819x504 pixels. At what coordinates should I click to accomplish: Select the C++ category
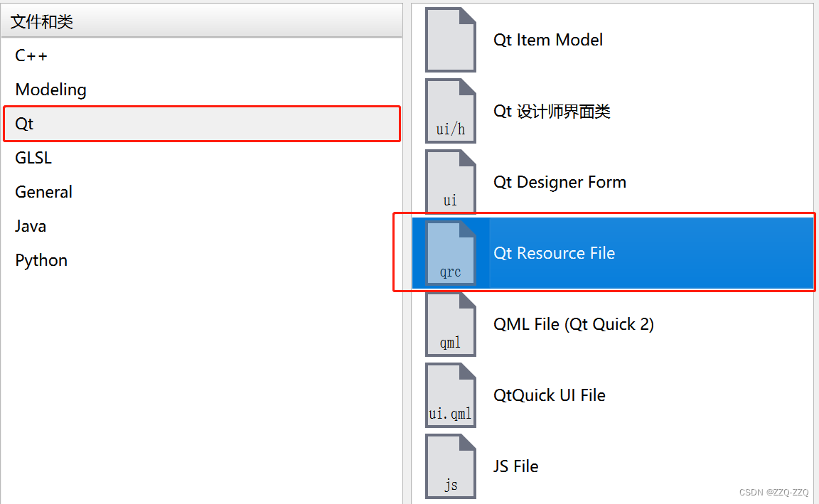(x=202, y=55)
